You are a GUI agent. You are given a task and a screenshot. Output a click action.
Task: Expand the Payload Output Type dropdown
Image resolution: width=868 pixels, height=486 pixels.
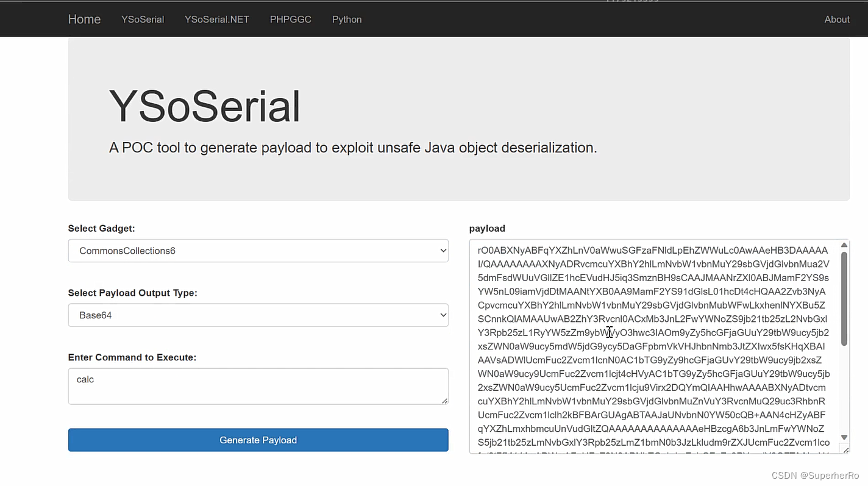pos(258,315)
